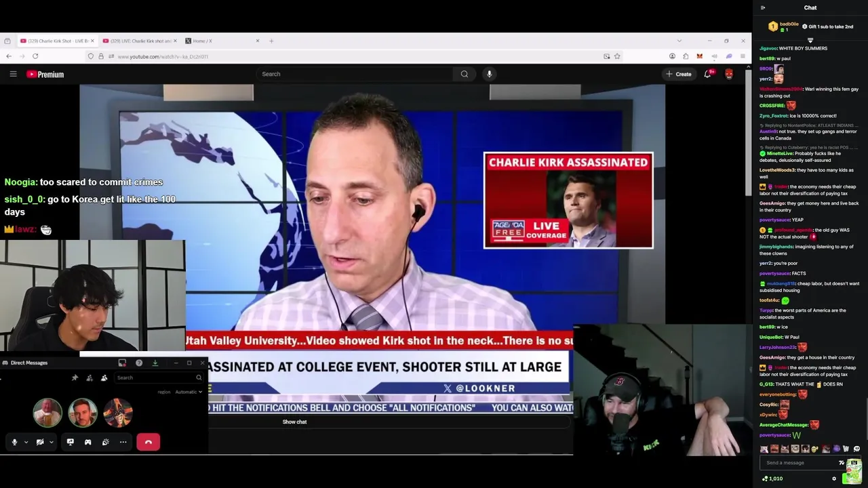Open Discord call more options

pyautogui.click(x=123, y=442)
